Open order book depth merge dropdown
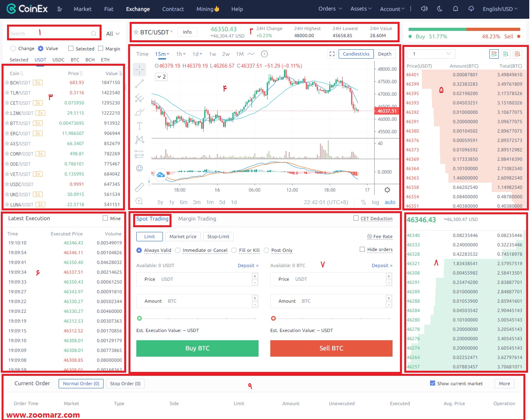 click(431, 54)
